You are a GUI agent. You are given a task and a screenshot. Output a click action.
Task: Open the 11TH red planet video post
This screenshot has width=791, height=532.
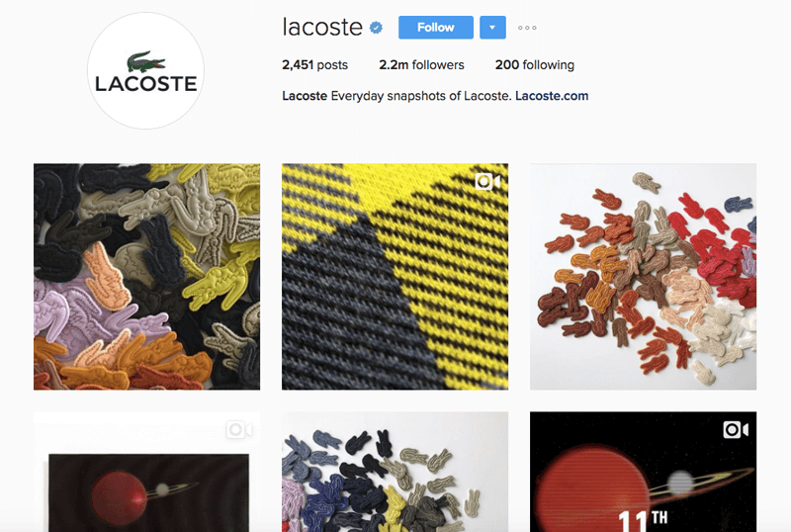coord(644,472)
